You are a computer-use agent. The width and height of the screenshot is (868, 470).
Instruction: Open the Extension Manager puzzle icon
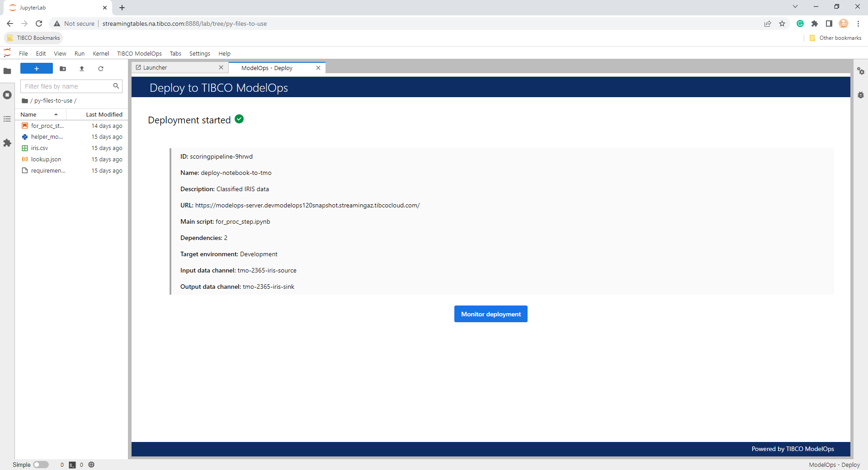point(7,143)
